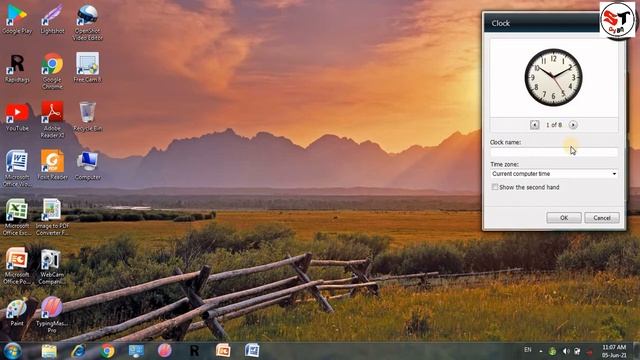Click the Clock name text field

click(554, 152)
